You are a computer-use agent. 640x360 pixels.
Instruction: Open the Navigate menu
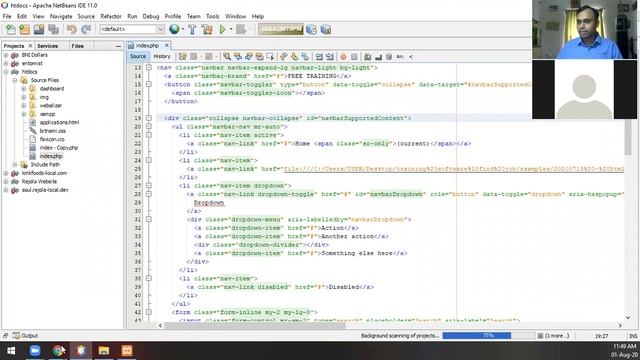pyautogui.click(x=61, y=16)
